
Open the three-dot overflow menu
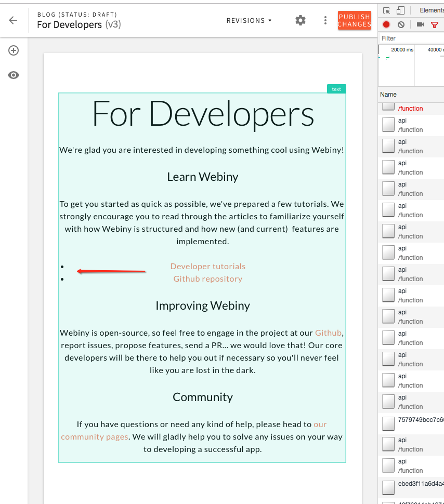pos(325,20)
